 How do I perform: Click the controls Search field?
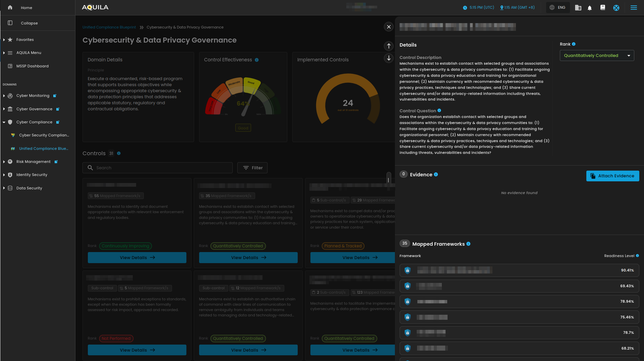pos(158,168)
